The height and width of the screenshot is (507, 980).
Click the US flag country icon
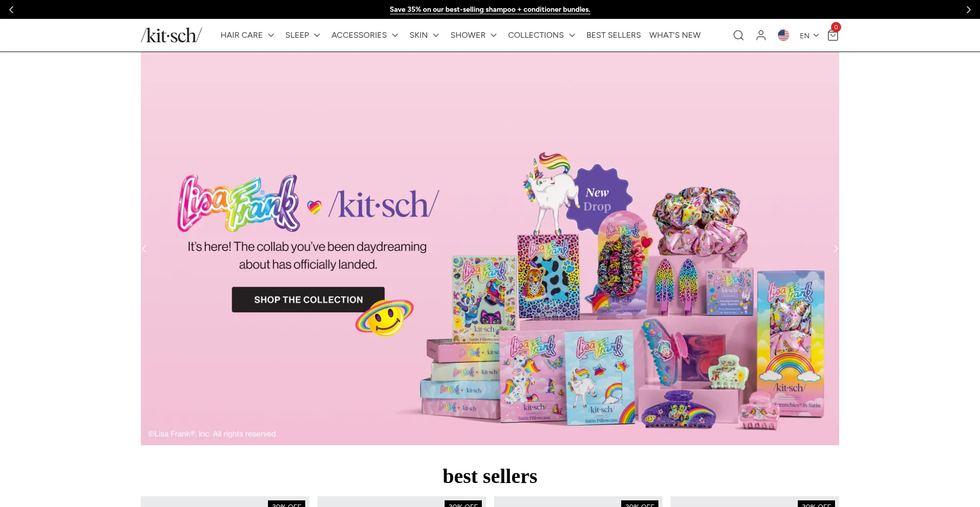tap(783, 35)
